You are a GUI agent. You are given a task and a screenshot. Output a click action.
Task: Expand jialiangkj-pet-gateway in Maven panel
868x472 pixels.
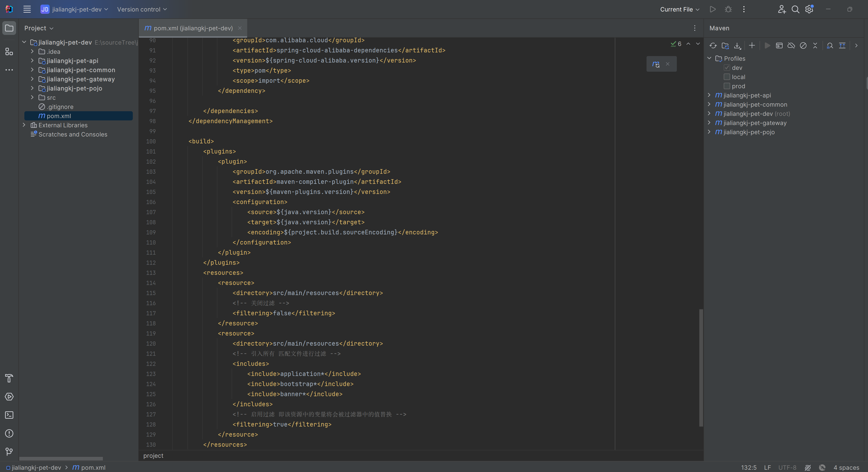[x=709, y=123]
